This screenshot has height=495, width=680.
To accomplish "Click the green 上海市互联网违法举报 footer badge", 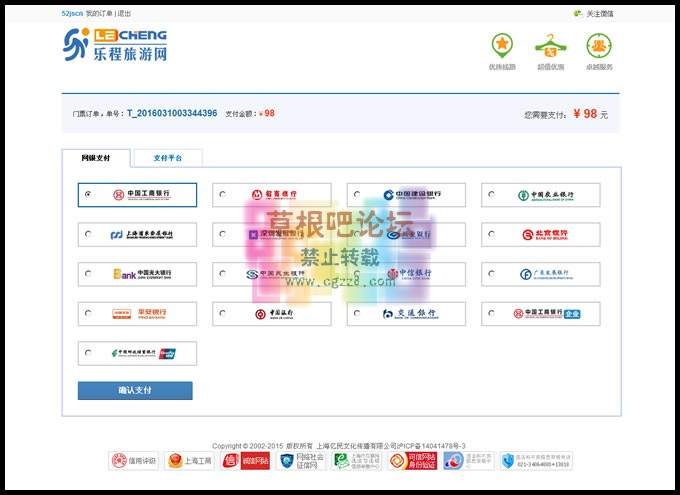I will pos(356,461).
